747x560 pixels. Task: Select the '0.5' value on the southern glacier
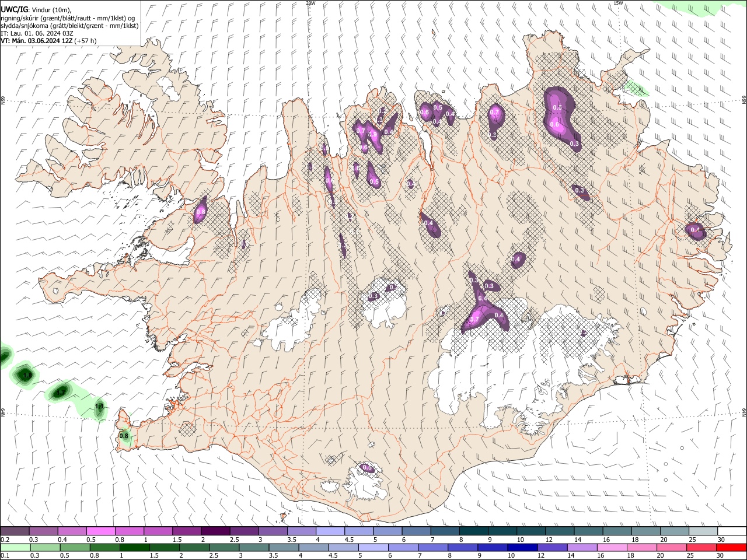pos(367,468)
